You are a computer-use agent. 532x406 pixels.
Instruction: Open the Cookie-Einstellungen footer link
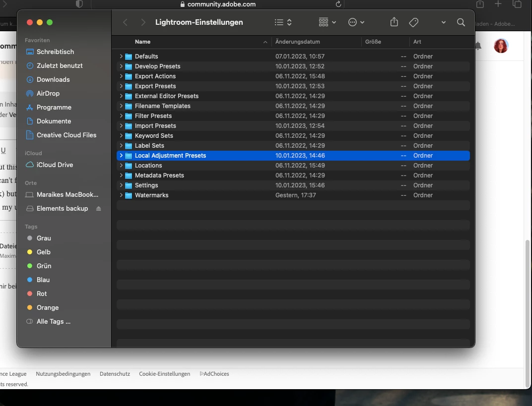165,374
